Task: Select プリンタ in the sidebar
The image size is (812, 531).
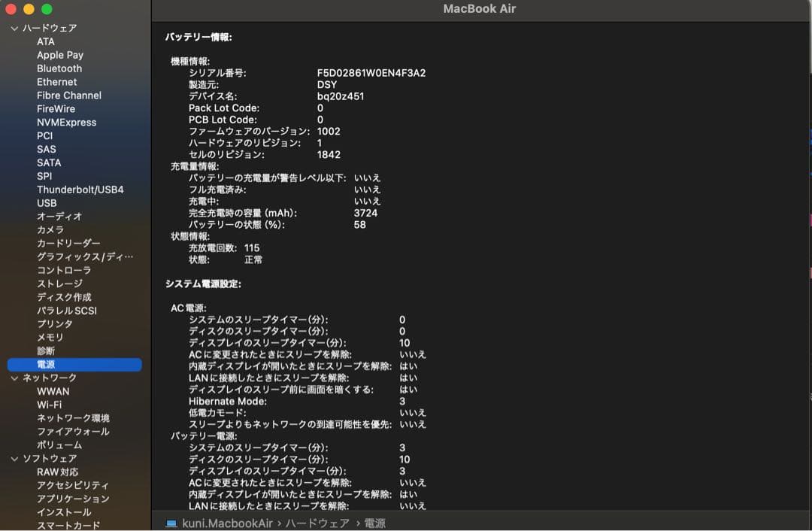Action: point(54,324)
